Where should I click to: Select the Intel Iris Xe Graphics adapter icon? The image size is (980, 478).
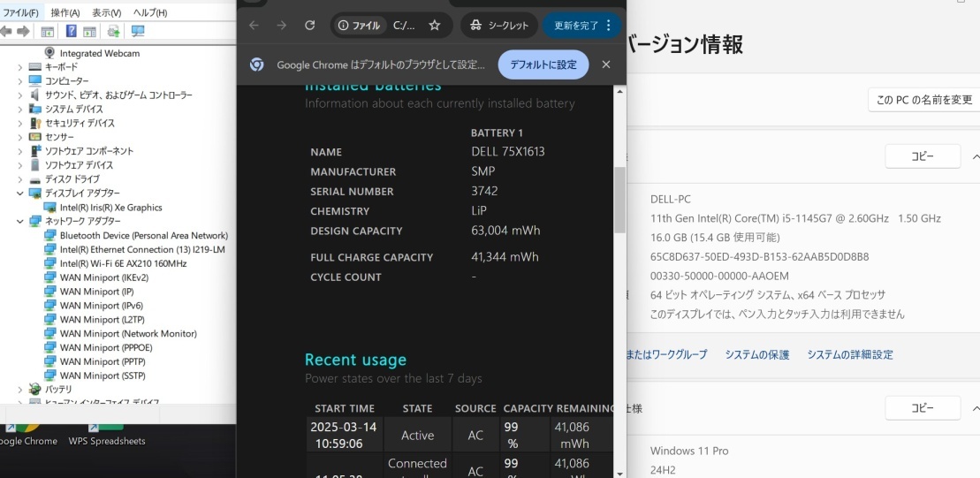[x=50, y=208]
